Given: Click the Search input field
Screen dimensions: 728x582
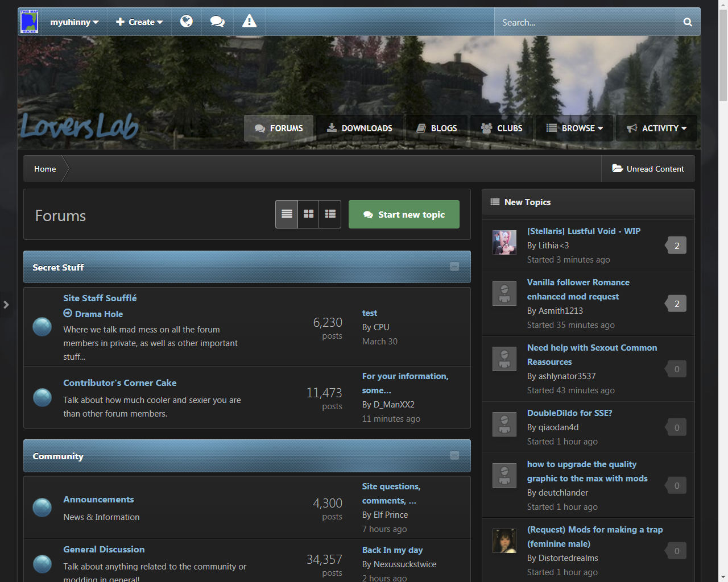Looking at the screenshot, I should pyautogui.click(x=586, y=22).
